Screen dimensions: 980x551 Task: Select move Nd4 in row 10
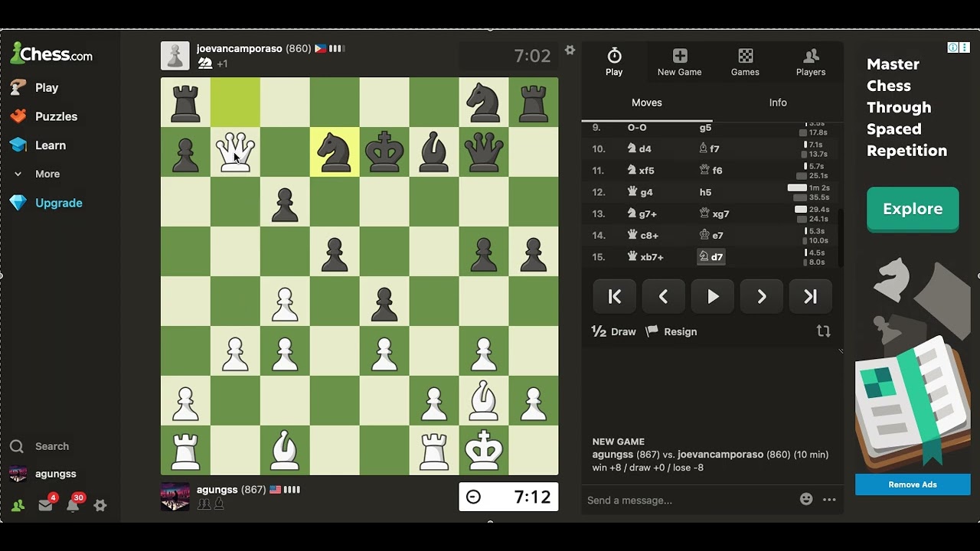coord(639,148)
